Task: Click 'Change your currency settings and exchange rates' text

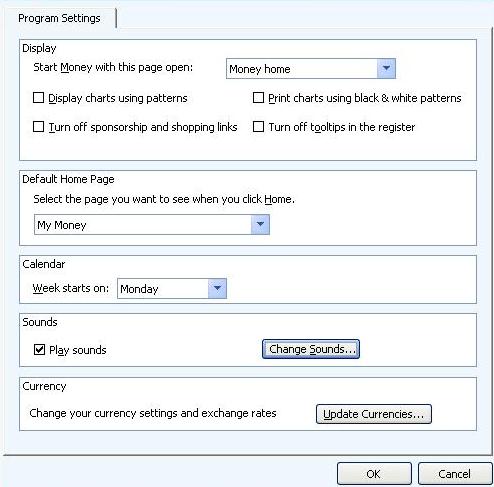Action: coord(153,413)
